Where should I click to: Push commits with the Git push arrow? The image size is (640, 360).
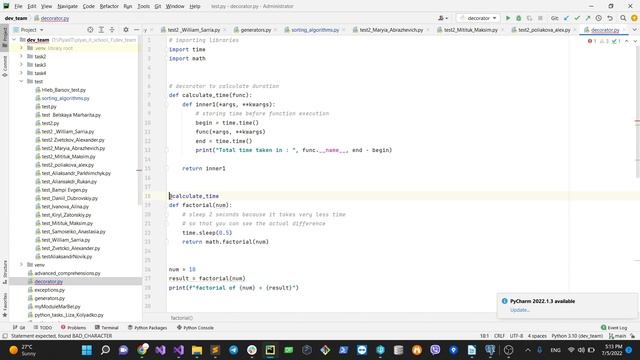point(588,18)
